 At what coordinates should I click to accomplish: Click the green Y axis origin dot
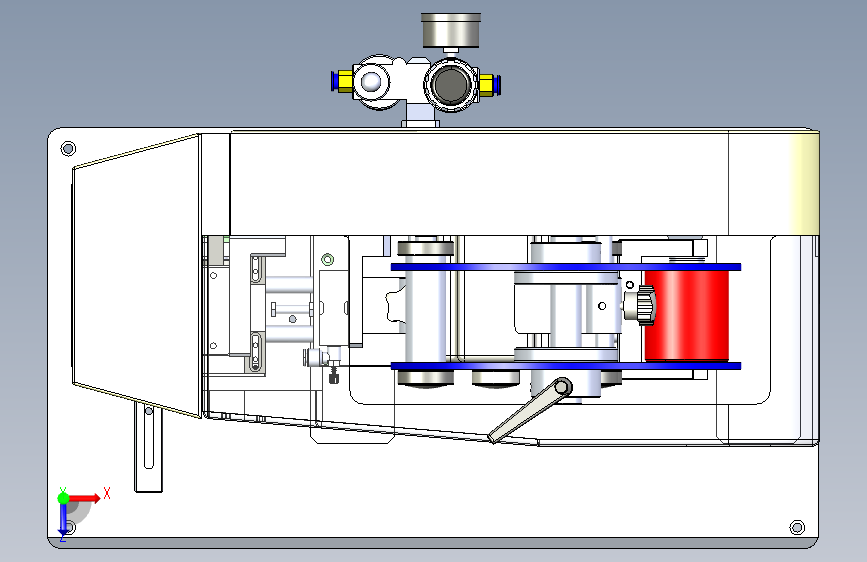click(x=63, y=498)
